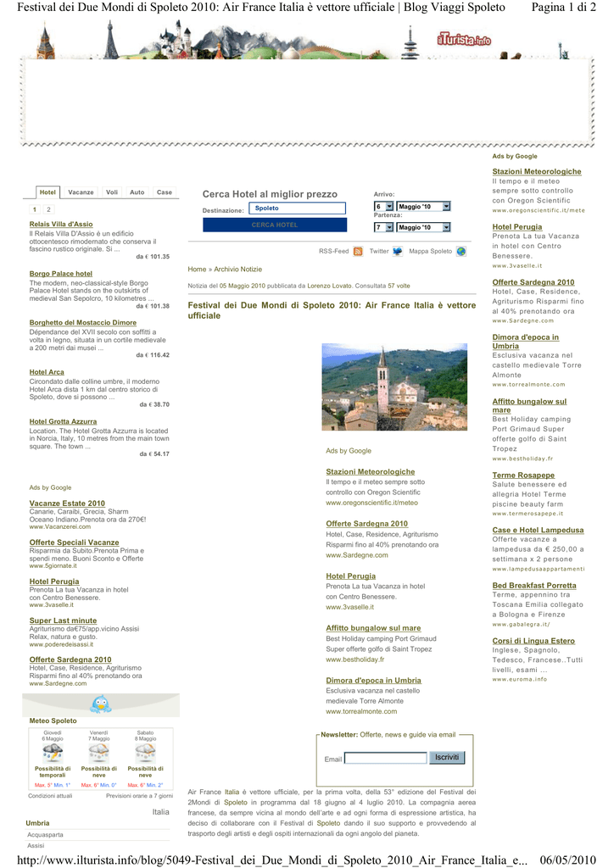
Task: Click the Iscriviti newsletter button
Action: (x=446, y=757)
